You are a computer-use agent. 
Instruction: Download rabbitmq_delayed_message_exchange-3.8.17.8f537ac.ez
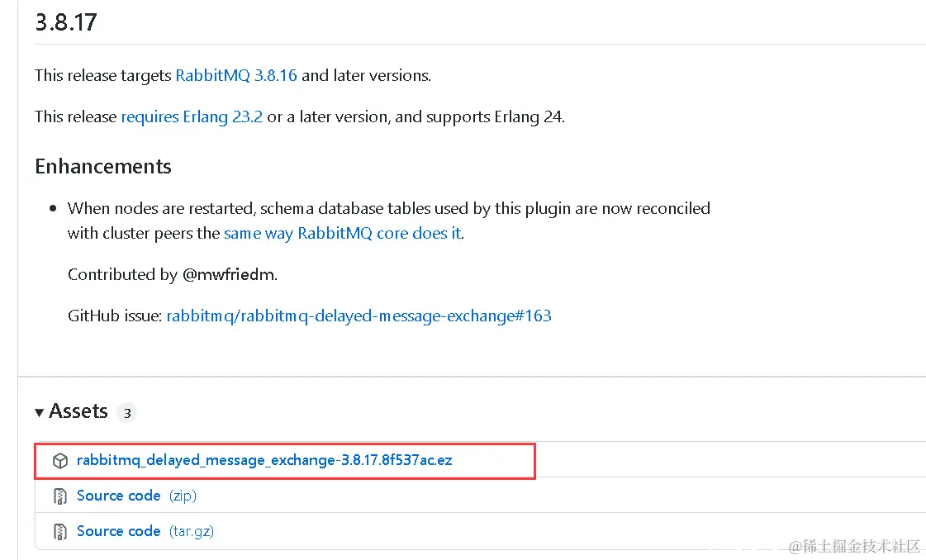(x=264, y=460)
